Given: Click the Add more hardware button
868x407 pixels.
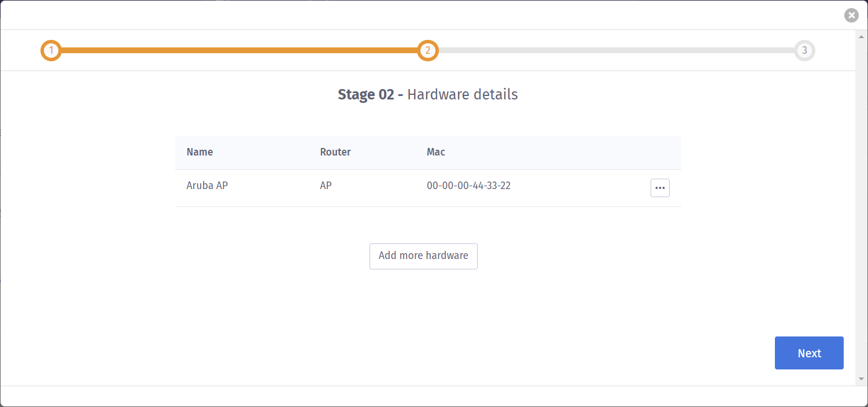Looking at the screenshot, I should [x=423, y=256].
